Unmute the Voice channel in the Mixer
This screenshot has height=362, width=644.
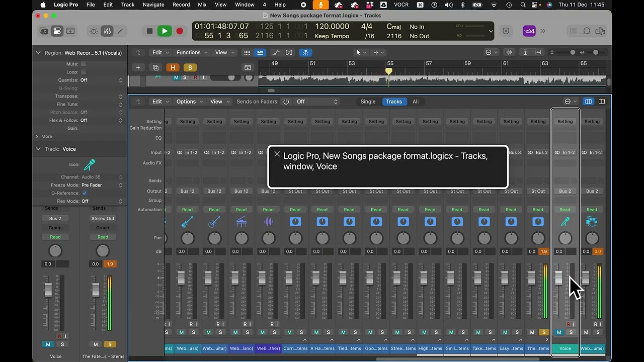(x=559, y=332)
